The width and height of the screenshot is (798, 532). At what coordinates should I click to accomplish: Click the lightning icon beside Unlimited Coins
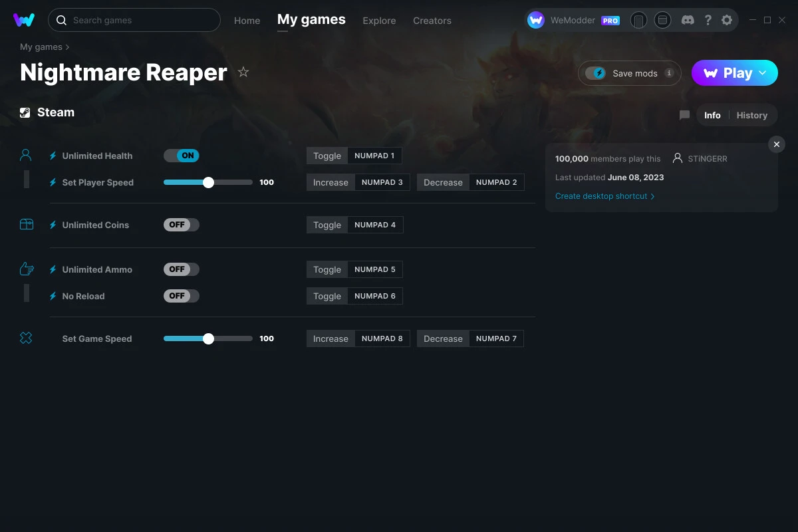click(x=53, y=225)
